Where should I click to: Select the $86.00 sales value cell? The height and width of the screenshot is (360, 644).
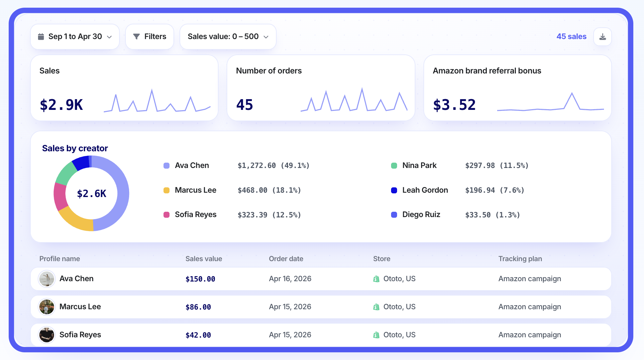(x=198, y=307)
